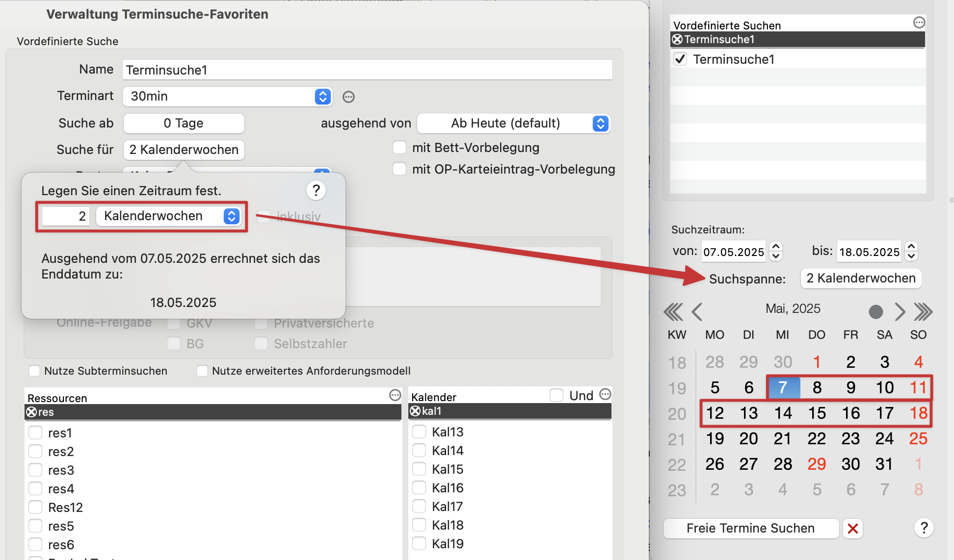Select May 29 in the calendar
This screenshot has width=954, height=560.
pyautogui.click(x=817, y=464)
